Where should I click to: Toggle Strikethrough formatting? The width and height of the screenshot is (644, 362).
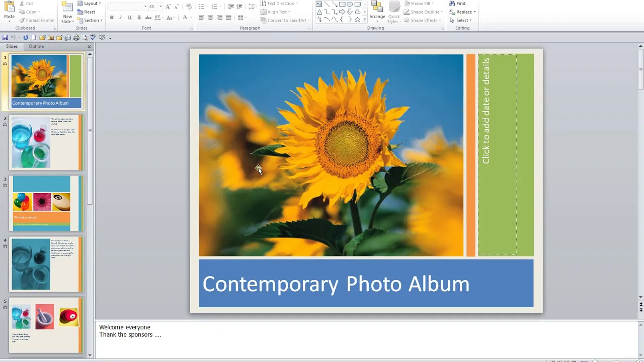[148, 18]
